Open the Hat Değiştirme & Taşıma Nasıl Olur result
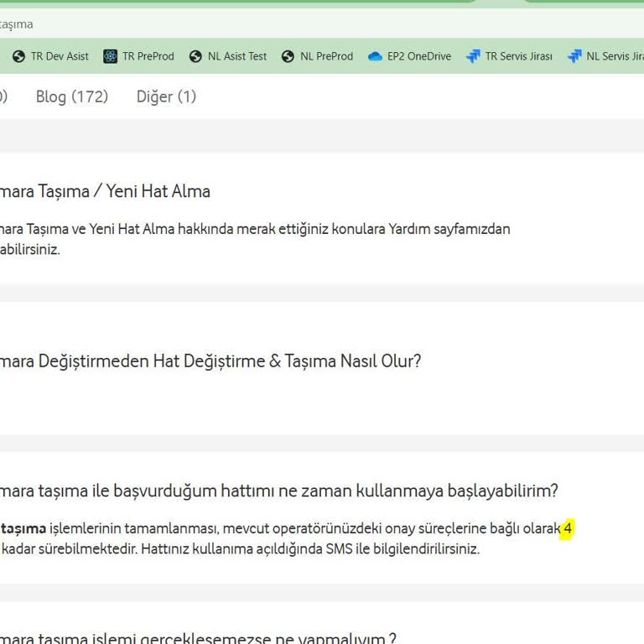This screenshot has height=644, width=644. pyautogui.click(x=210, y=361)
